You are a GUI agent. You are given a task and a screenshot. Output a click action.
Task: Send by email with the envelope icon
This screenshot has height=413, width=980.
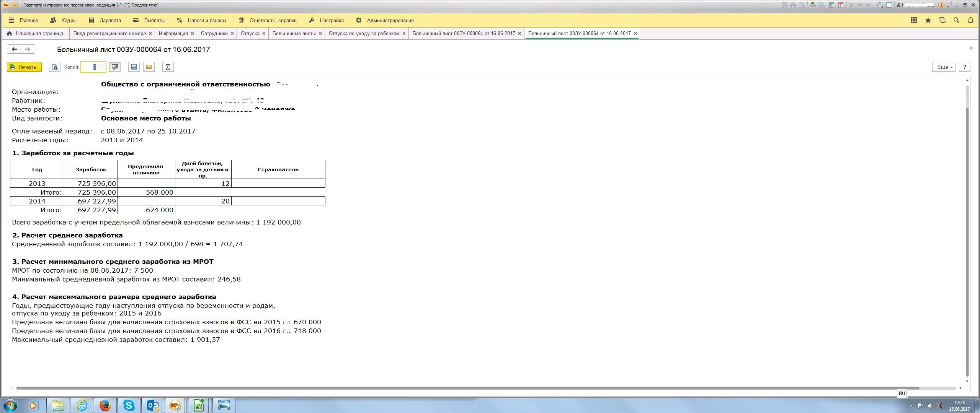[x=149, y=67]
